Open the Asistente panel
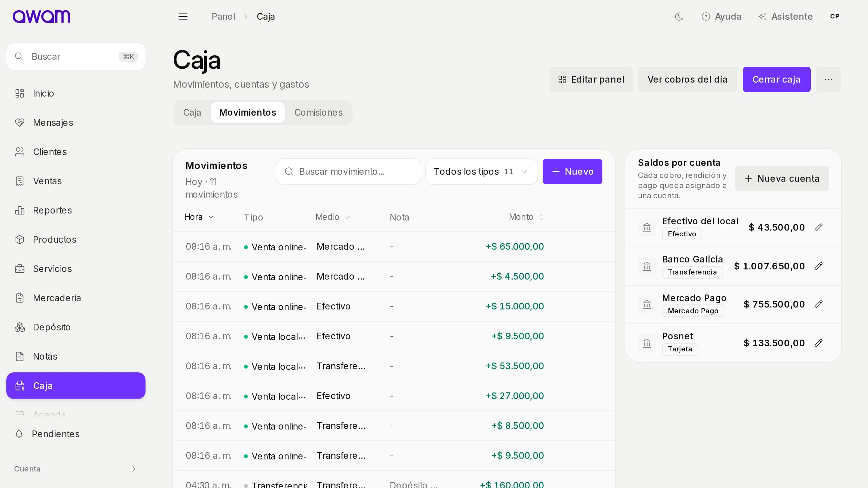Image resolution: width=868 pixels, height=488 pixels. (x=785, y=17)
